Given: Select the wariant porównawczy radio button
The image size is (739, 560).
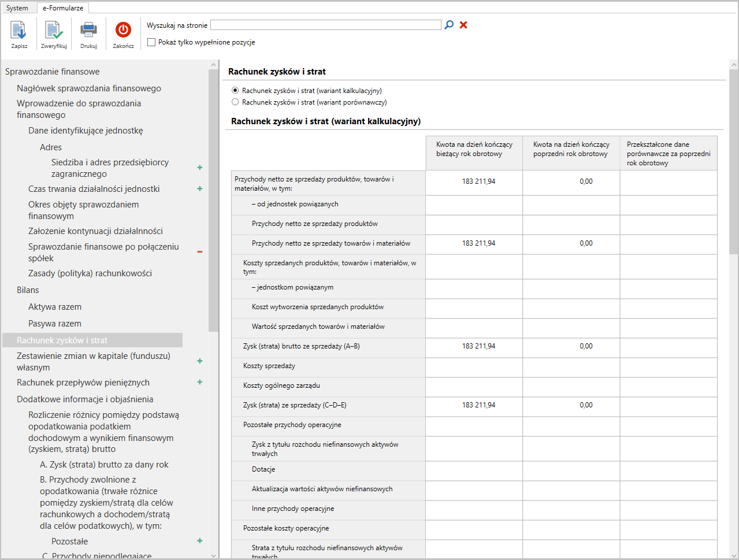Looking at the screenshot, I should [236, 102].
